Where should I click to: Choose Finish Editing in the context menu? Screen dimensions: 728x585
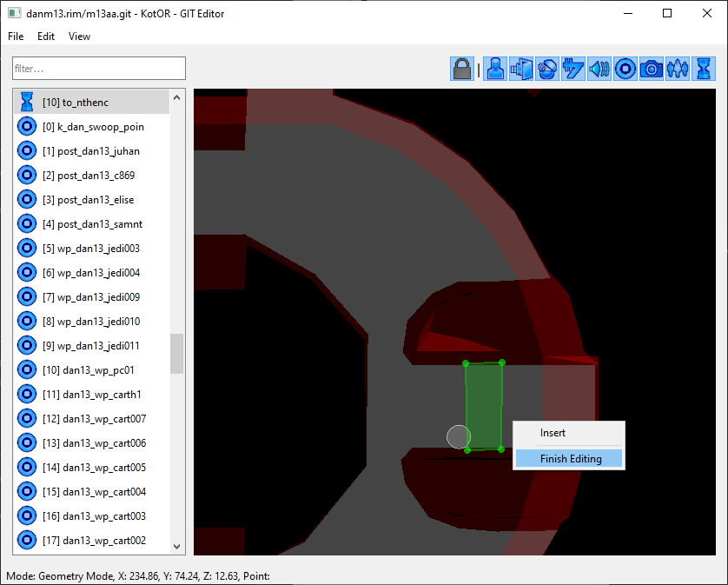(x=569, y=459)
